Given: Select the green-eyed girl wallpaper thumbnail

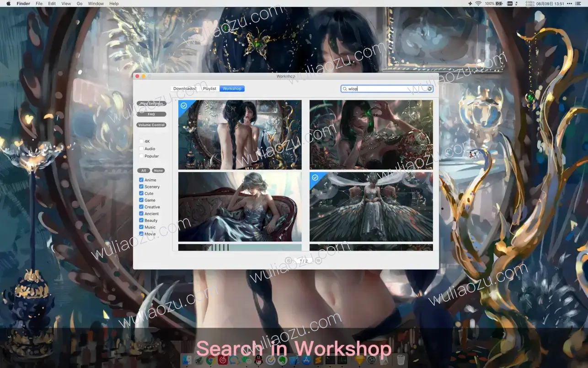Looking at the screenshot, I should pyautogui.click(x=371, y=135).
